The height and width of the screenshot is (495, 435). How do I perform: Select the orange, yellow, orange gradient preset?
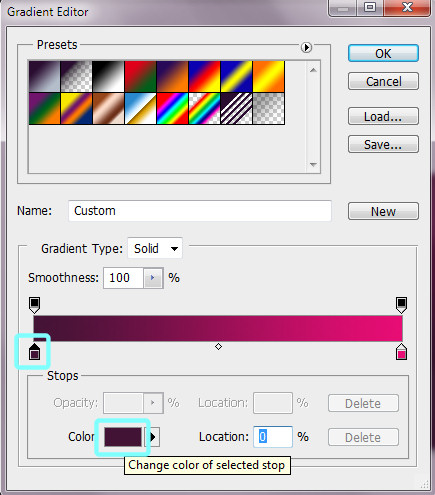pyautogui.click(x=269, y=76)
